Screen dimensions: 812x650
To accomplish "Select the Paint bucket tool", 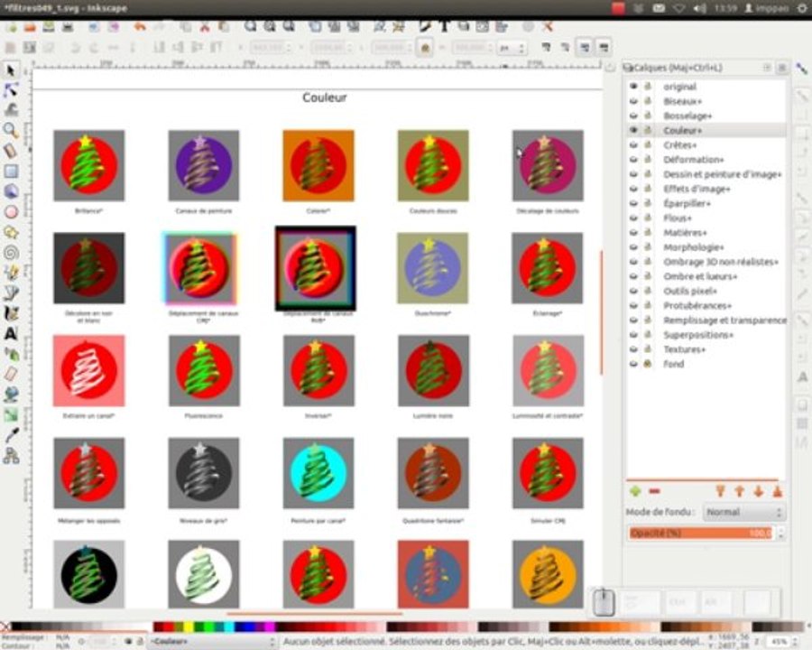I will [x=11, y=395].
